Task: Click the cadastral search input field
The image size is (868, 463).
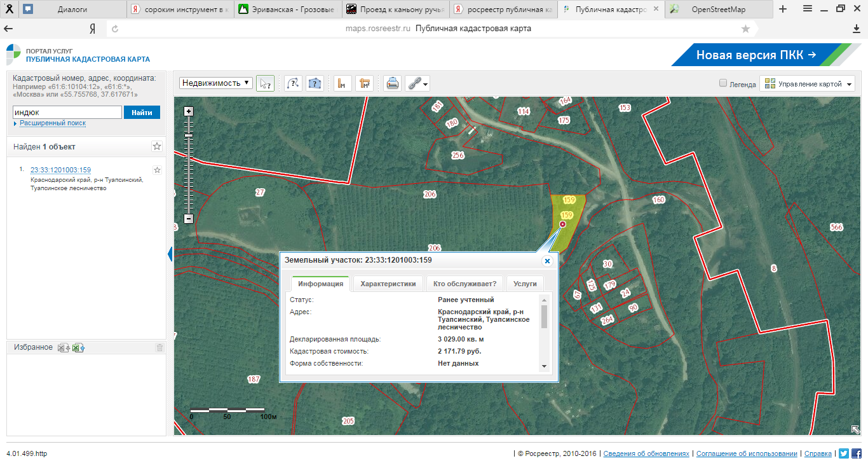Action: (67, 113)
